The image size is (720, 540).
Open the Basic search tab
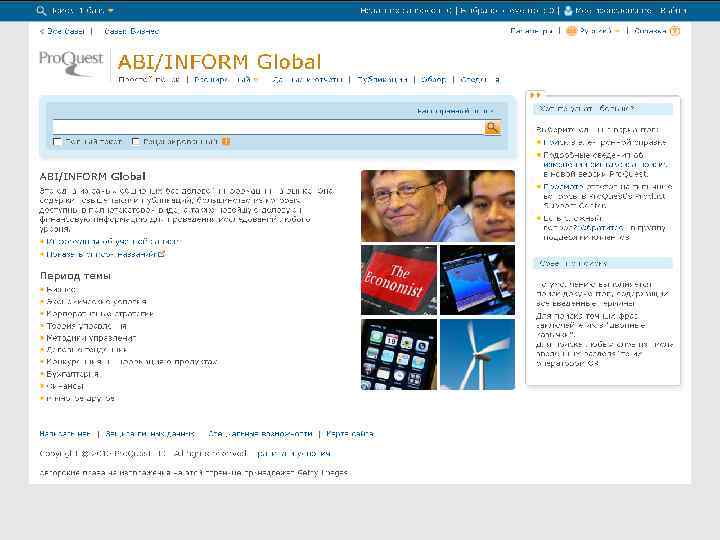click(x=149, y=79)
